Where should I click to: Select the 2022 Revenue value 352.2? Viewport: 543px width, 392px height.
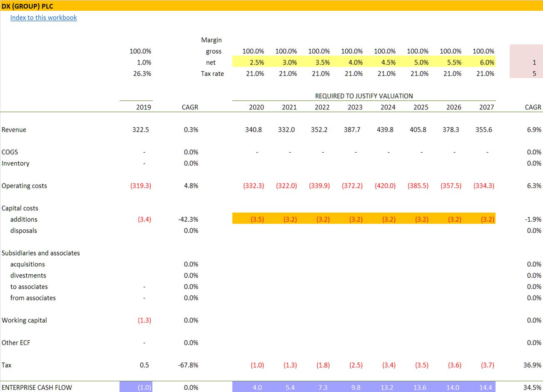pyautogui.click(x=319, y=130)
